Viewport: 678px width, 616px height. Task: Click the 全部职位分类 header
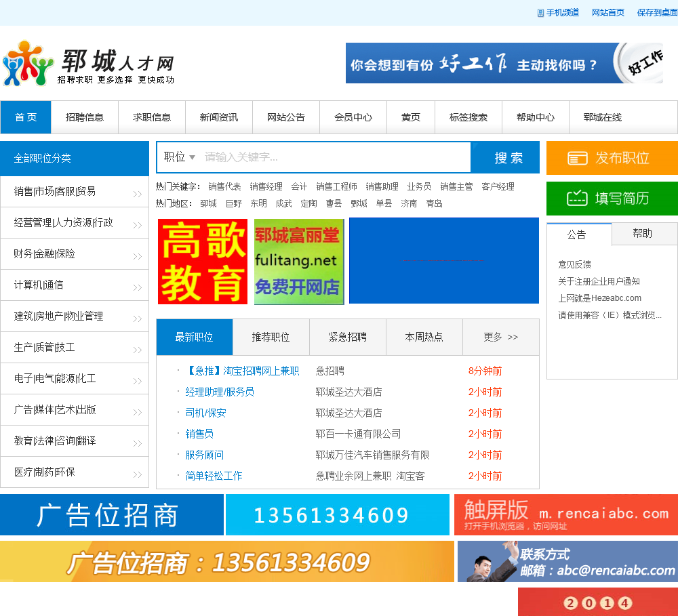coord(75,158)
